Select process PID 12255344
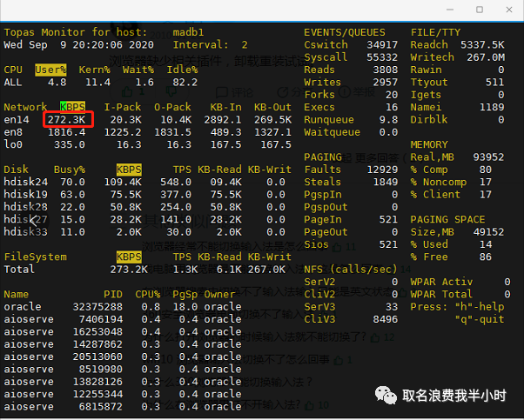This screenshot has width=524, height=420. tap(97, 394)
